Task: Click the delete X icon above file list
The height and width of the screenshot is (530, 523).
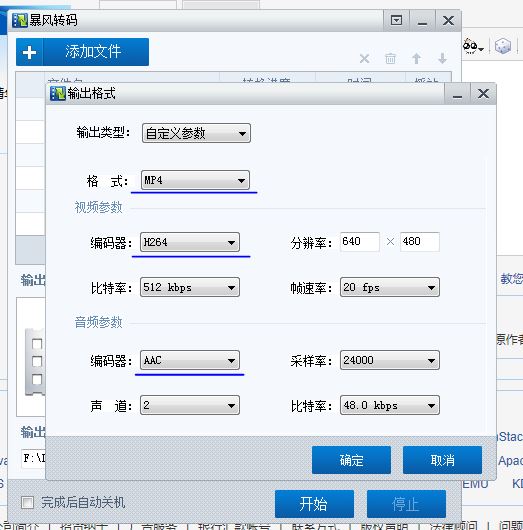Action: coord(364,58)
